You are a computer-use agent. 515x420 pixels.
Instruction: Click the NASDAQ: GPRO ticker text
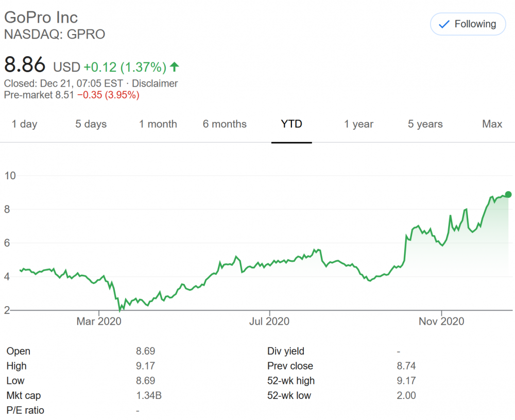pyautogui.click(x=55, y=35)
